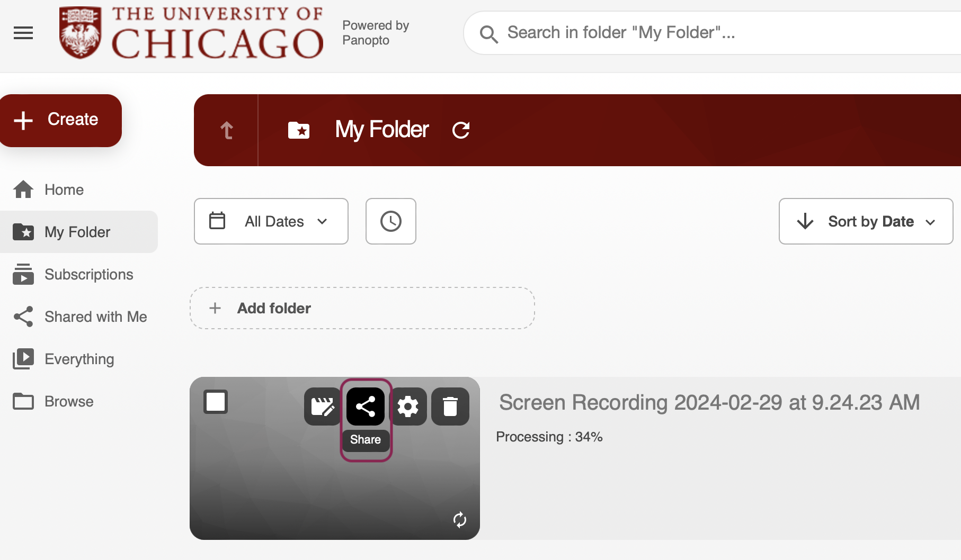
Task: Click the clock history filter button
Action: pyautogui.click(x=391, y=221)
